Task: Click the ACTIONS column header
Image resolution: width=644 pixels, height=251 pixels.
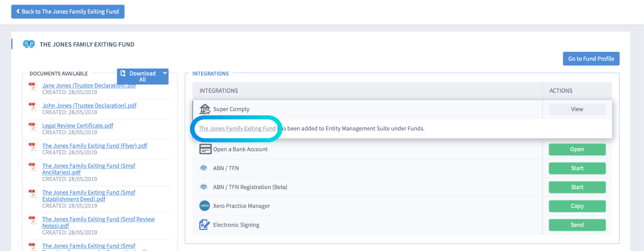Action: (x=561, y=91)
